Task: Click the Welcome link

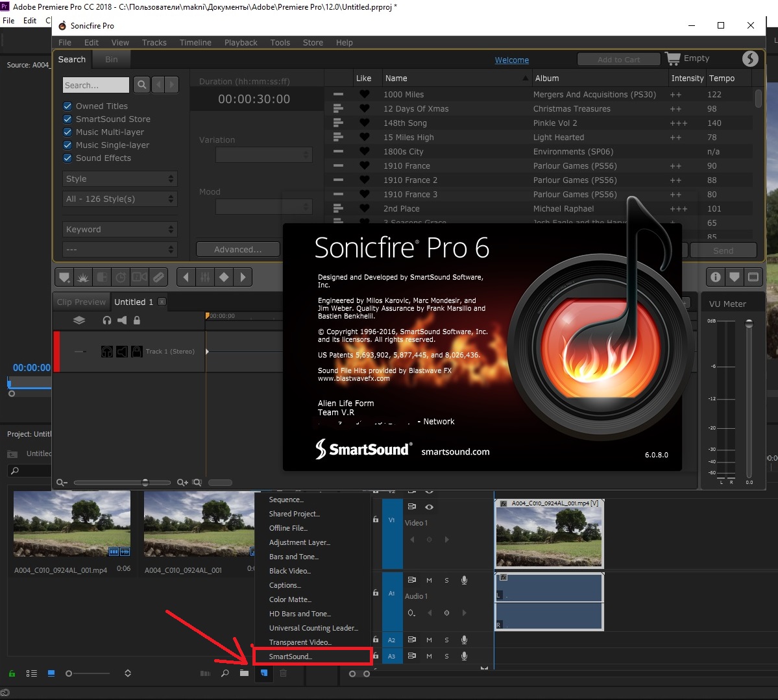Action: tap(511, 60)
